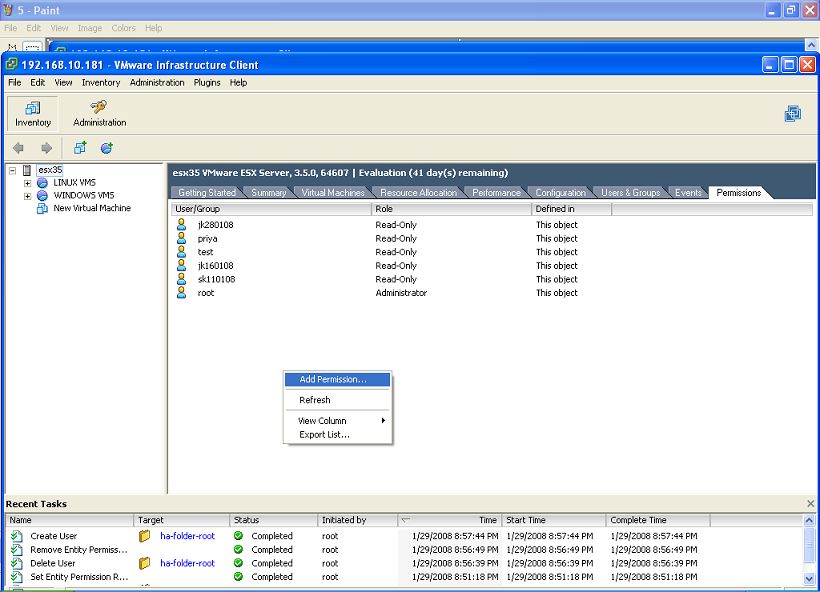This screenshot has height=592, width=820.
Task: Open ha-folder-root link in Delete User row
Action: (187, 563)
